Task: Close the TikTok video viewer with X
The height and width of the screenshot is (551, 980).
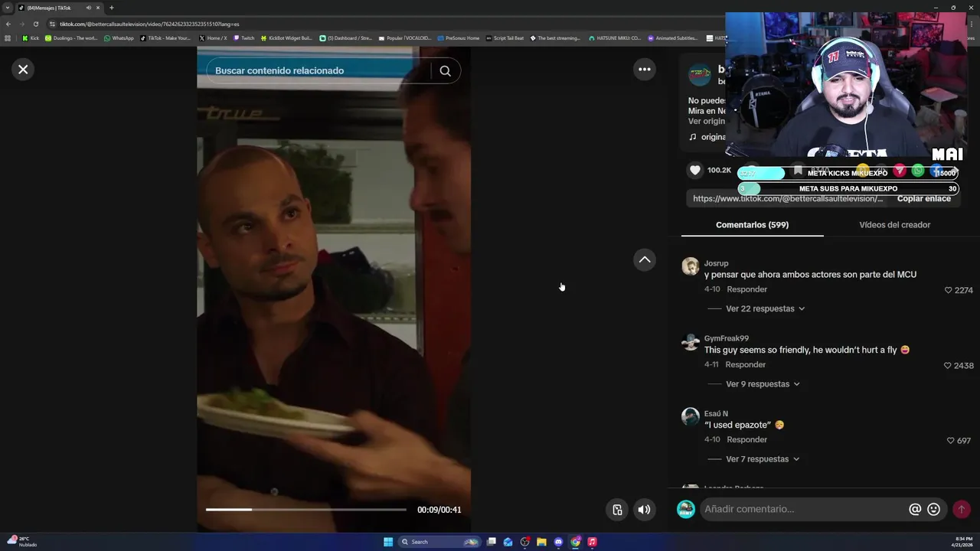Action: 23,70
